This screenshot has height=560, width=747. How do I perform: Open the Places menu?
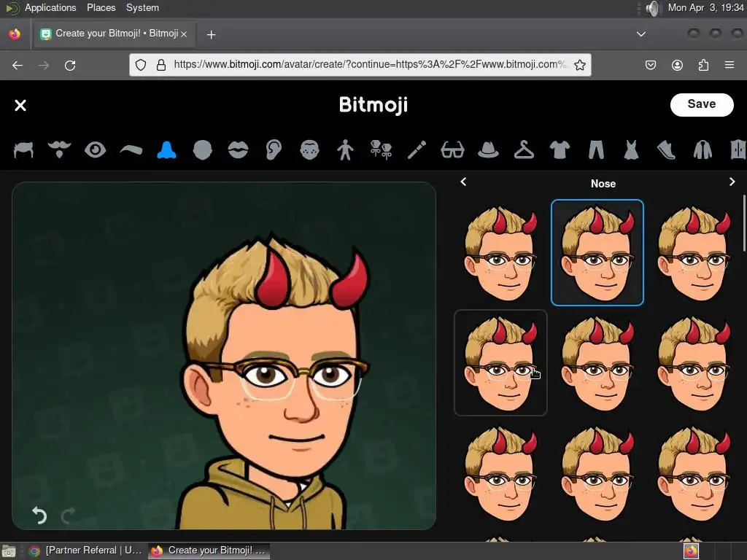pos(101,7)
